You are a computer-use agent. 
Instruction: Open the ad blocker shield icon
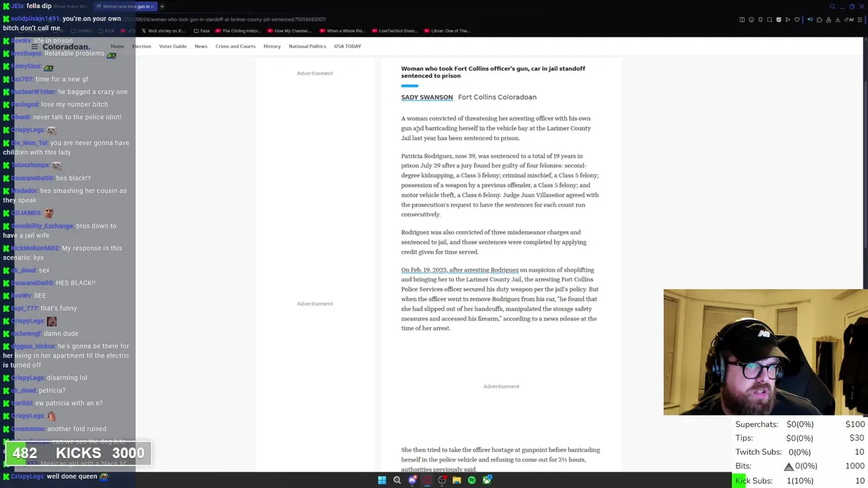[x=778, y=20]
